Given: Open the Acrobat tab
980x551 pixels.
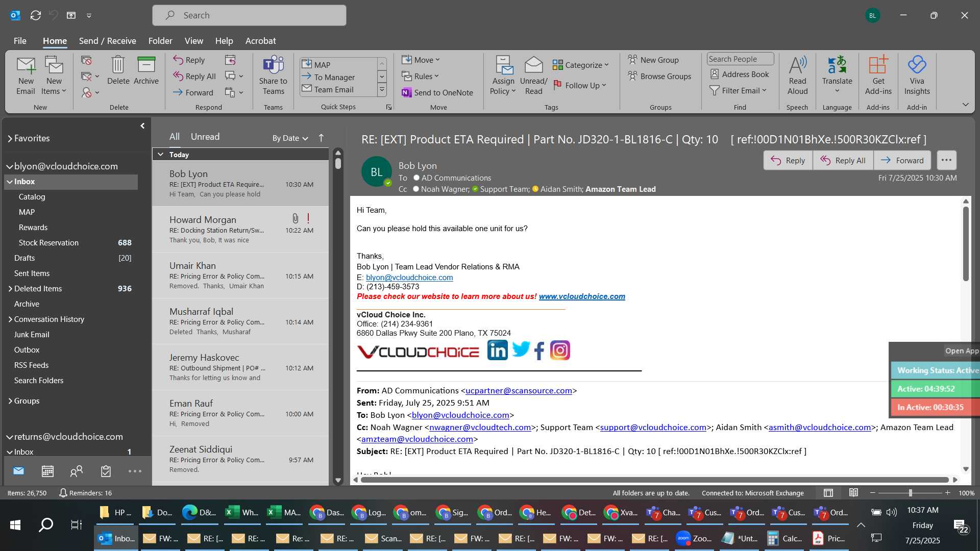Looking at the screenshot, I should 260,41.
